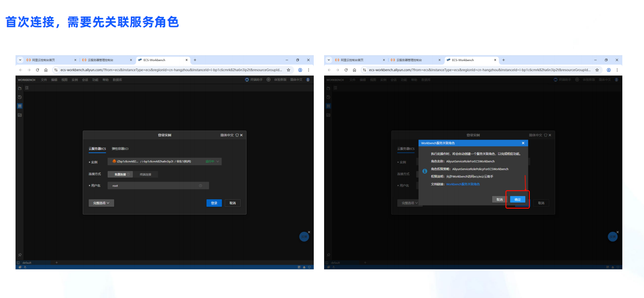Image resolution: width=644 pixels, height=298 pixels.
Task: Open a new browser tab in left window
Action: pos(195,60)
